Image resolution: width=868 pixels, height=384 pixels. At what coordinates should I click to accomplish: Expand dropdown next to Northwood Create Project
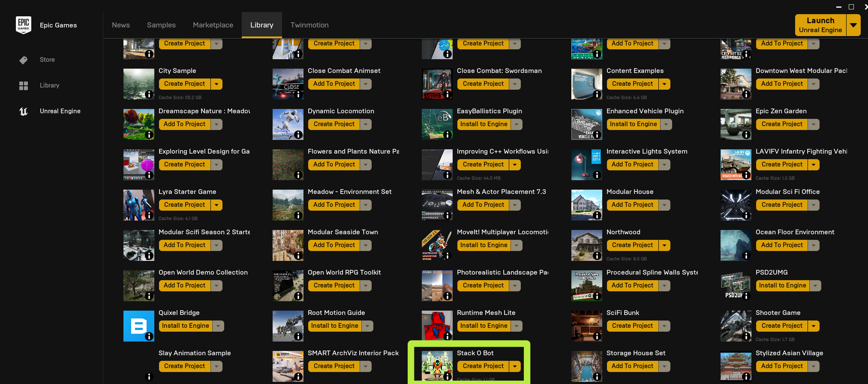664,245
